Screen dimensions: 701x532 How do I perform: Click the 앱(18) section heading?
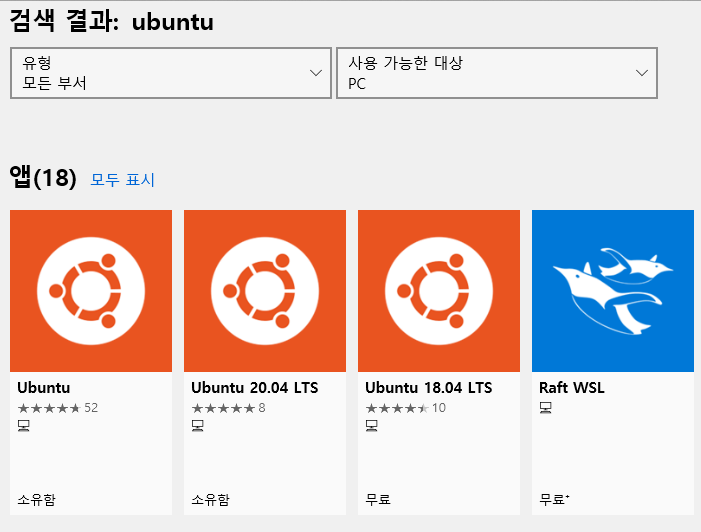[43, 177]
